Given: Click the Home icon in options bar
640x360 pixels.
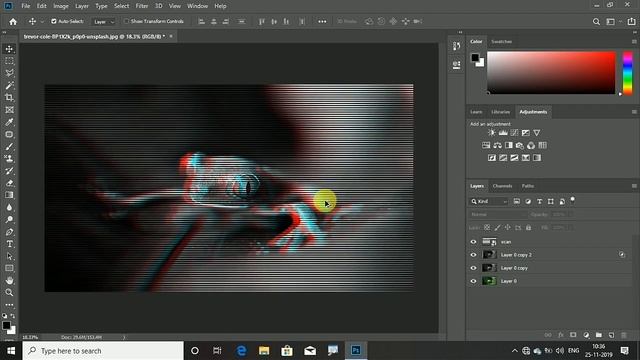Looking at the screenshot, I should coord(13,22).
